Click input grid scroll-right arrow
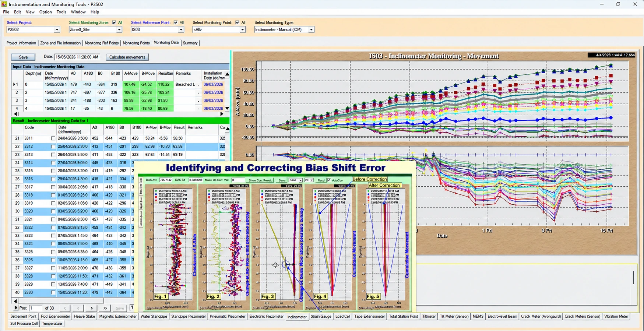Screen dimensions: 644x331 222,114
